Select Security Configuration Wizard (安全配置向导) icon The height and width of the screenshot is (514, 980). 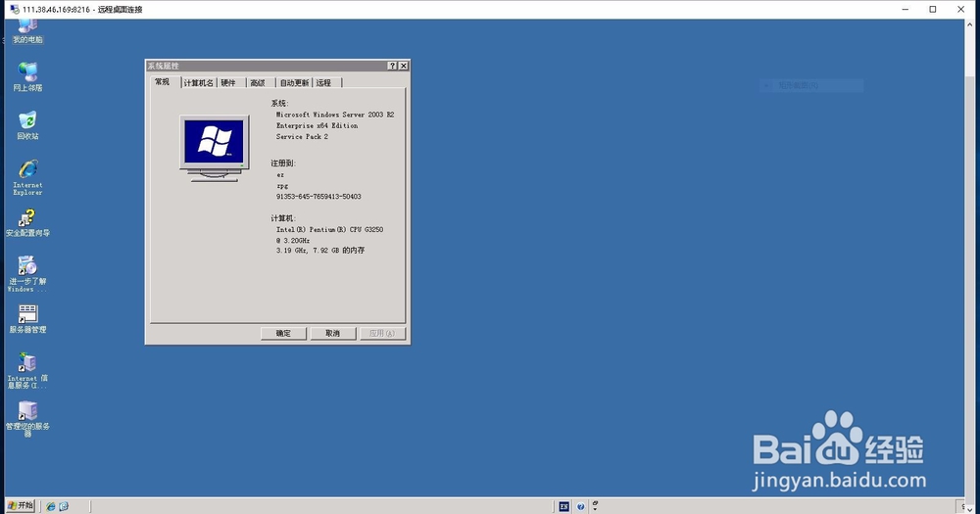click(27, 223)
